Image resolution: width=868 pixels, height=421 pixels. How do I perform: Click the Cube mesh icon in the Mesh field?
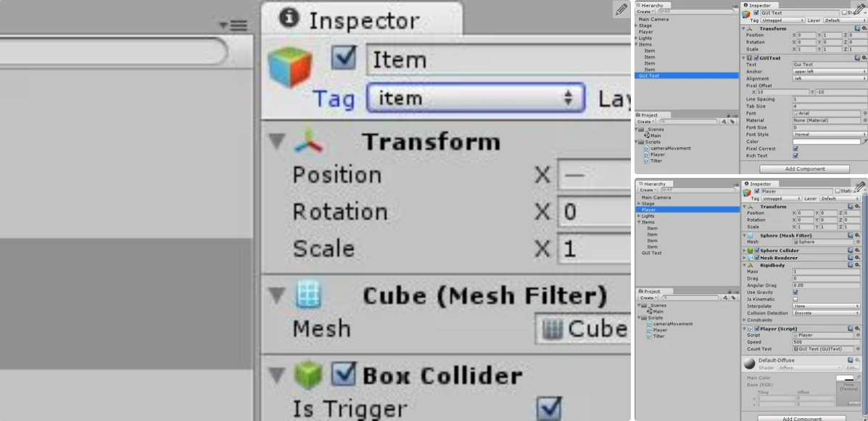[x=553, y=329]
